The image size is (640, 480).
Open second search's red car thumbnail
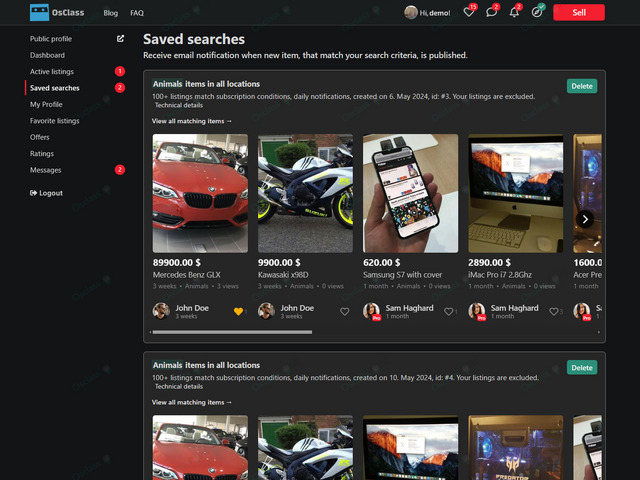click(200, 447)
